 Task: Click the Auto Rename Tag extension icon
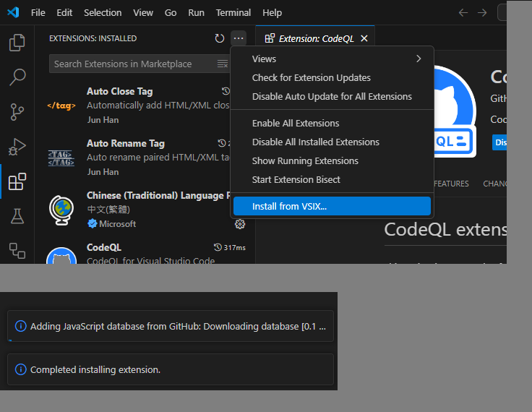click(x=61, y=158)
